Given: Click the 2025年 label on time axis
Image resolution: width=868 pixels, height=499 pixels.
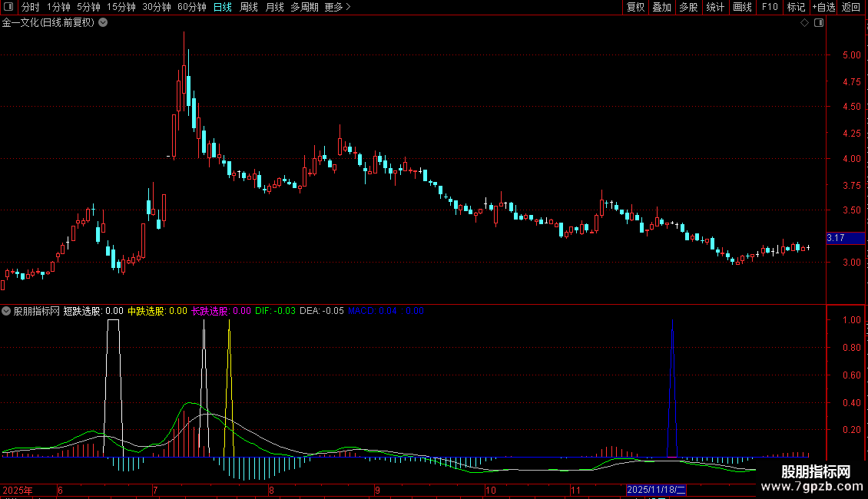Looking at the screenshot, I should pos(18,490).
